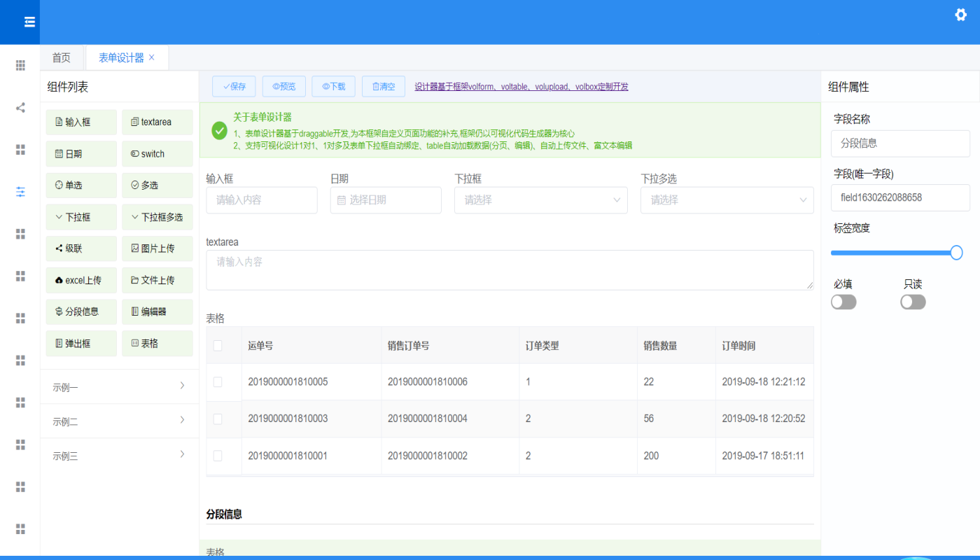Select the 文件上传 component

(157, 280)
